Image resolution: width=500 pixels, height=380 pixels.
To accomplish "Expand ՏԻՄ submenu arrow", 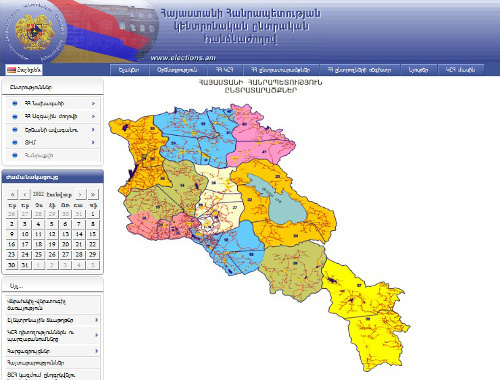I will tap(93, 142).
